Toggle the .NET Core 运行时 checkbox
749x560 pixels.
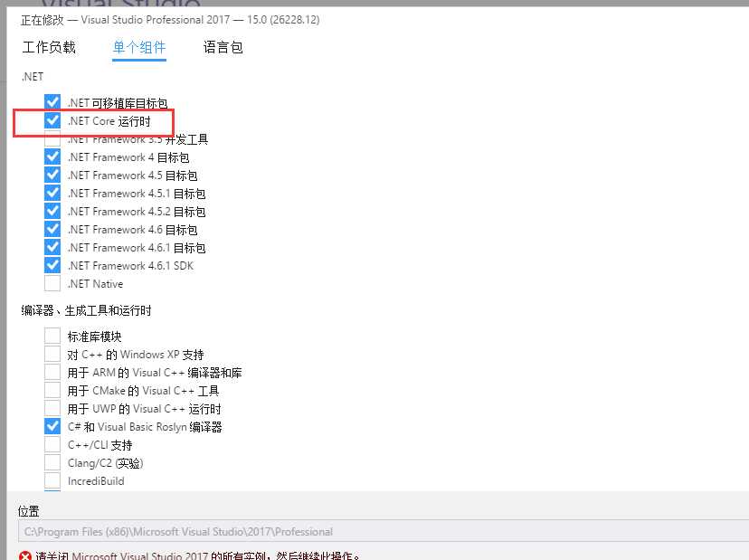click(52, 120)
